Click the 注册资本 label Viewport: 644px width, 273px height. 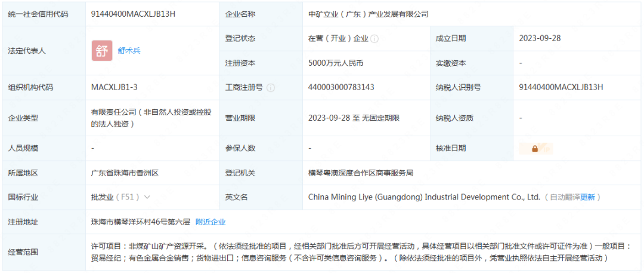click(x=240, y=63)
